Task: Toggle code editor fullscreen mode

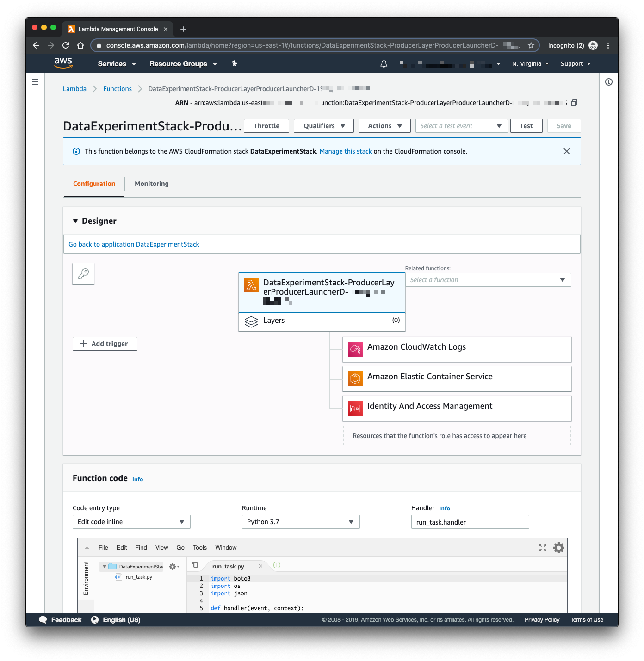Action: tap(543, 548)
